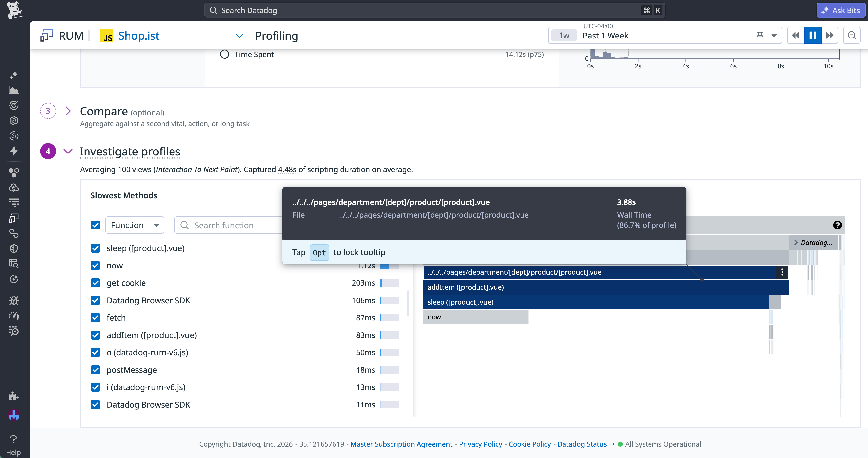The height and width of the screenshot is (458, 868).
Task: Open the looping path sidebar icon
Action: coord(14,233)
